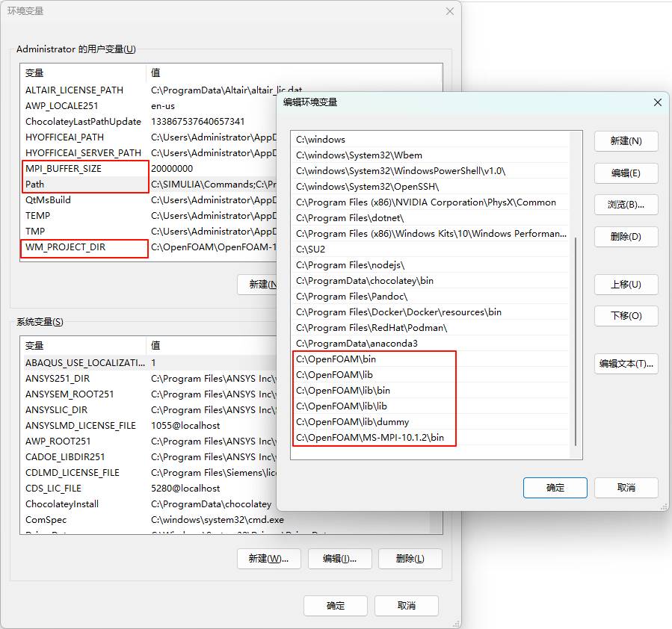This screenshot has height=629, width=672.
Task: Click user variables 新建 button
Action: [257, 285]
